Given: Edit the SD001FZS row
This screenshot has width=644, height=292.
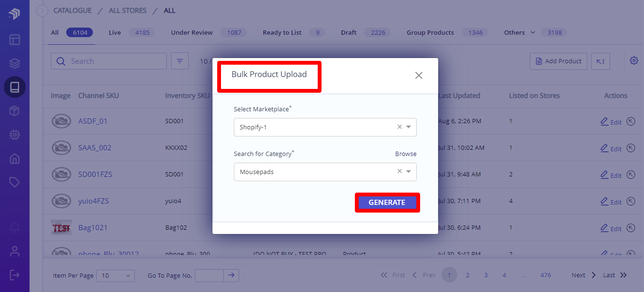Looking at the screenshot, I should pos(611,175).
